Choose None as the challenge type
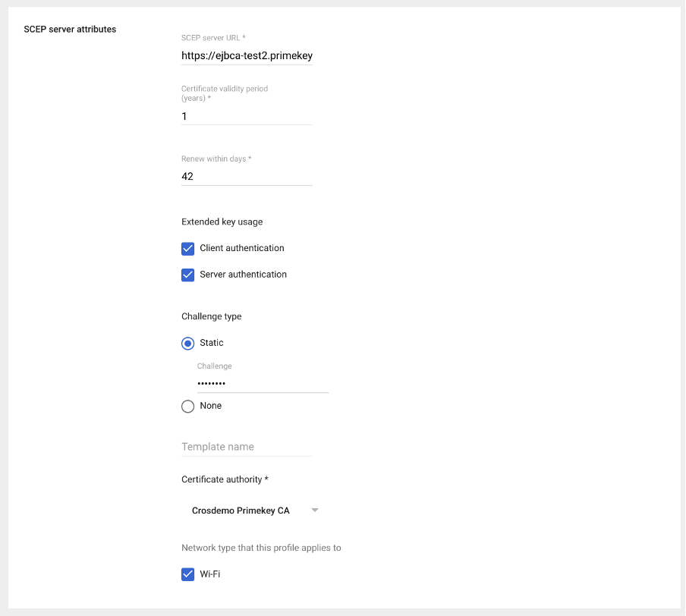 coord(188,407)
